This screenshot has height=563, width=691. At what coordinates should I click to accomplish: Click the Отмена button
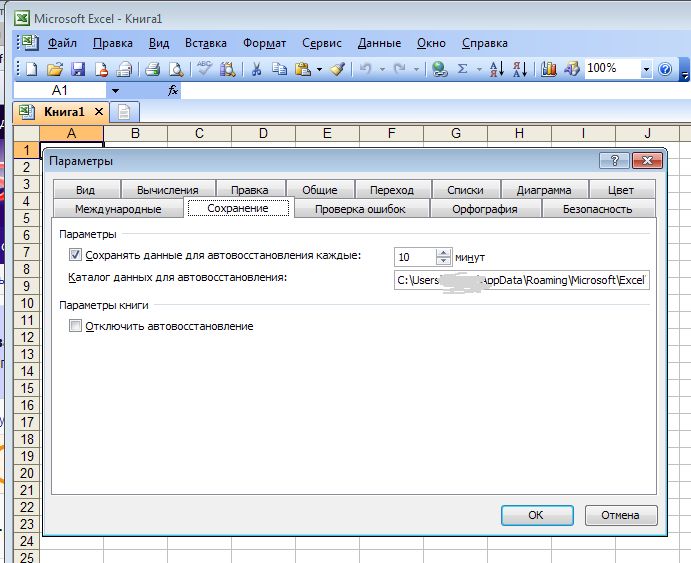coord(620,515)
